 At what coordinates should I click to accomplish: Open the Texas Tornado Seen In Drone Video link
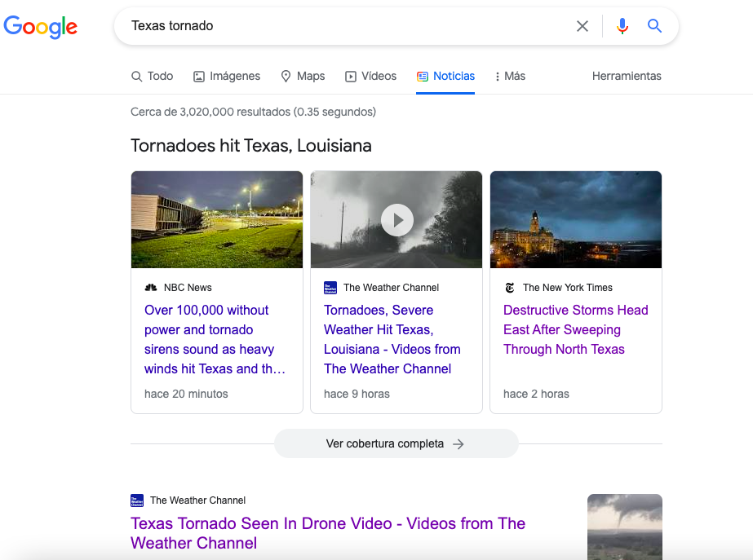tap(328, 533)
